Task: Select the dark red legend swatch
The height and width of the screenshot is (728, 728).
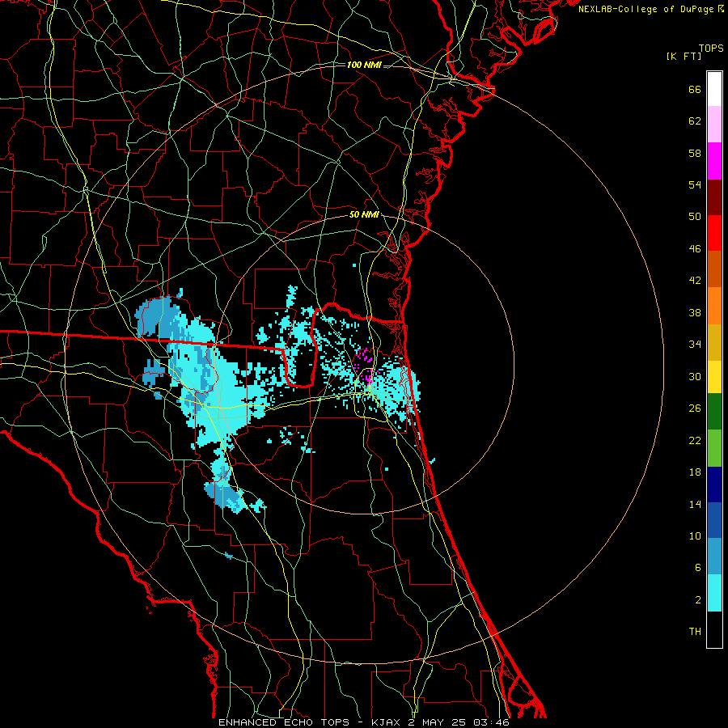Action: click(714, 197)
